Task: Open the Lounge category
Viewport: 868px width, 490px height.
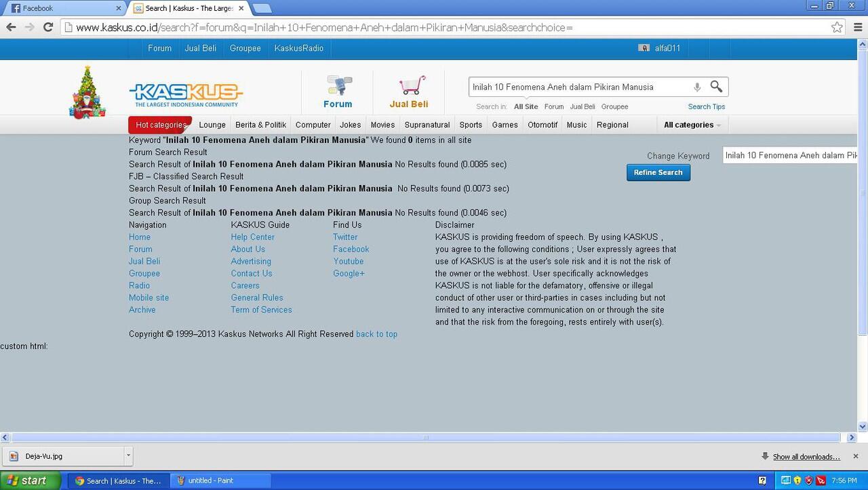Action: pos(212,125)
